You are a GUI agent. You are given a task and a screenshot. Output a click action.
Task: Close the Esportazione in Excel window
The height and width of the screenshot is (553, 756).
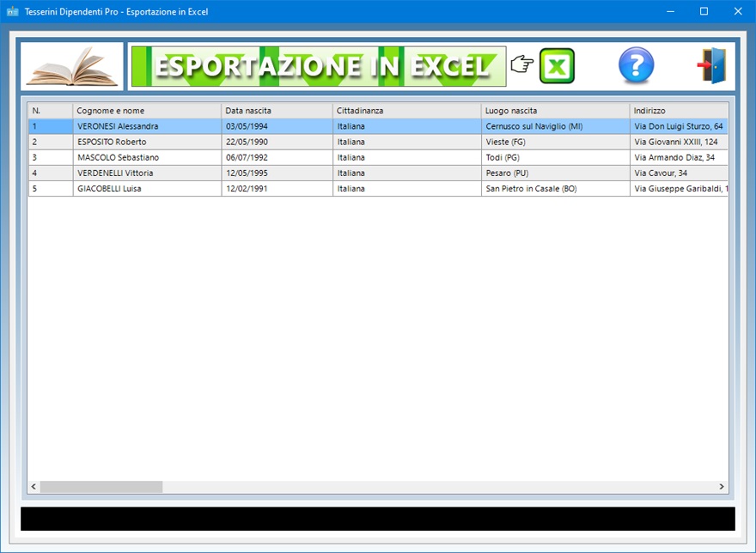(738, 11)
